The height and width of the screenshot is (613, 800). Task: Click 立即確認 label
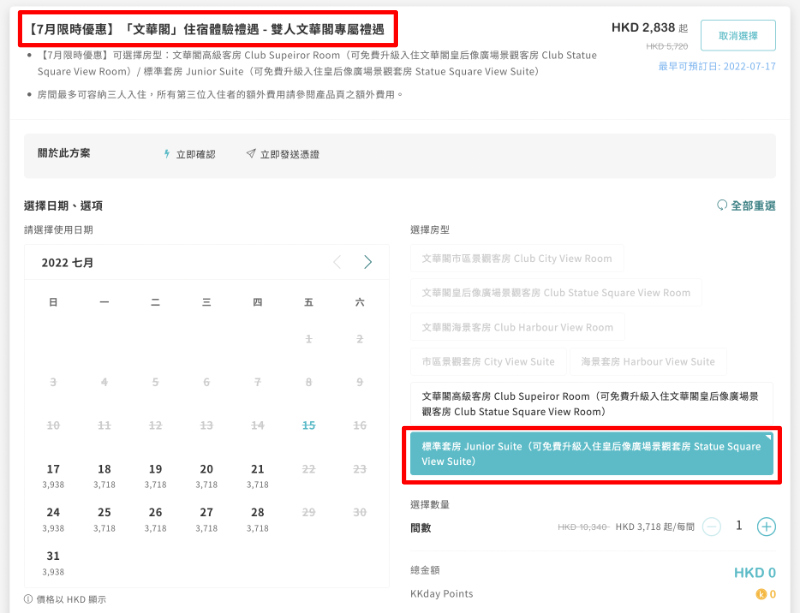point(195,154)
